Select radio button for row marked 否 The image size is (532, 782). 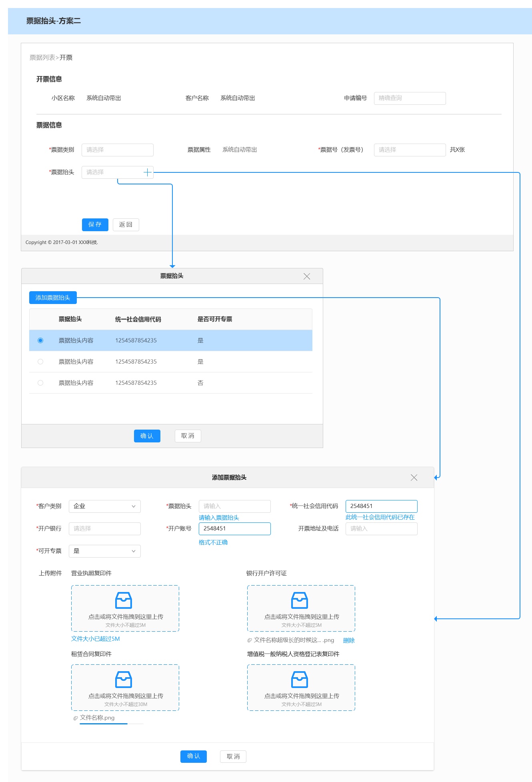40,383
